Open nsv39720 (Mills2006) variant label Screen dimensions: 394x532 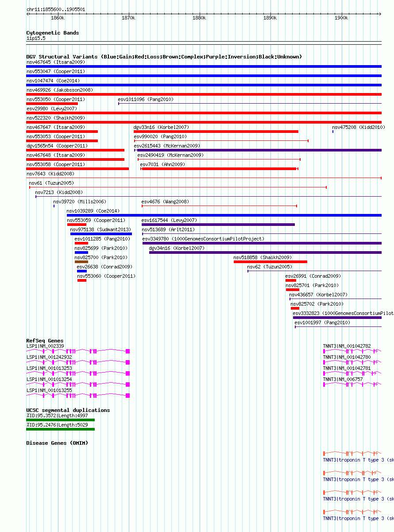(80, 202)
